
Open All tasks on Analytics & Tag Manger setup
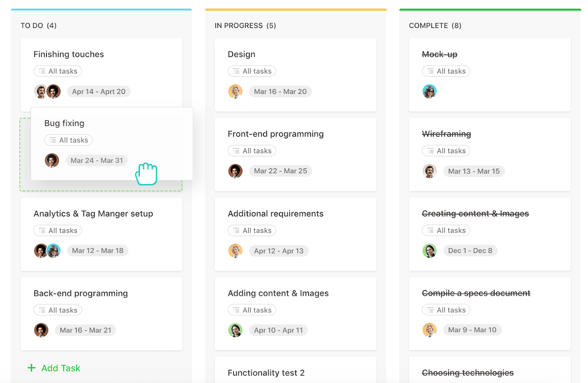click(58, 231)
